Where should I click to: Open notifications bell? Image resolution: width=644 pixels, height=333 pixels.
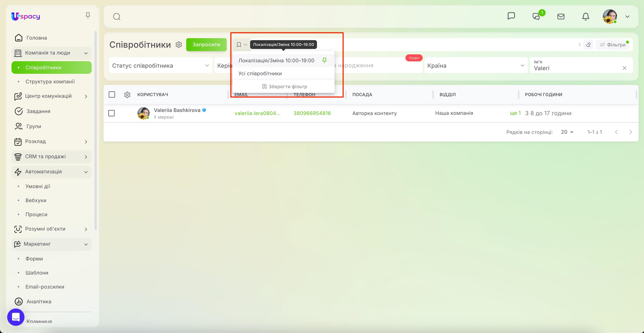(586, 17)
